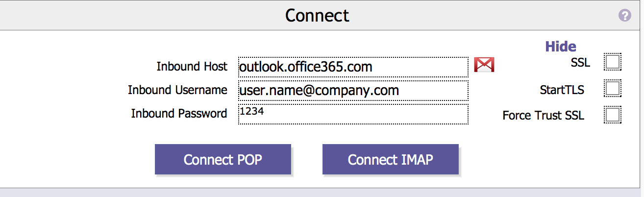Toggle the StartTLS checkbox
This screenshot has width=644, height=197.
point(613,89)
